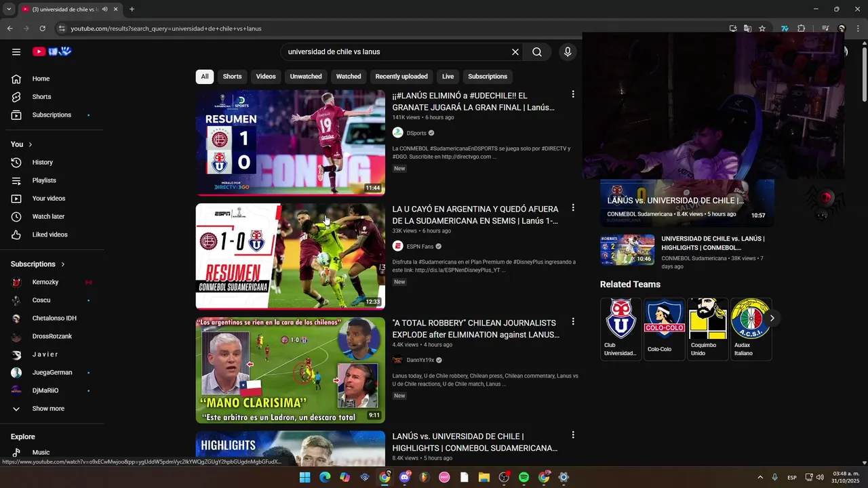This screenshot has width=868, height=488.
Task: Open Club Universidad team card
Action: tap(620, 329)
